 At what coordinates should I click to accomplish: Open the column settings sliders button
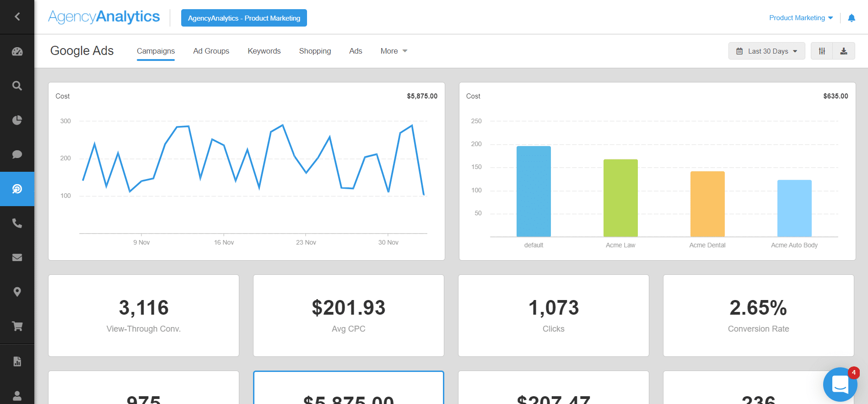(822, 51)
